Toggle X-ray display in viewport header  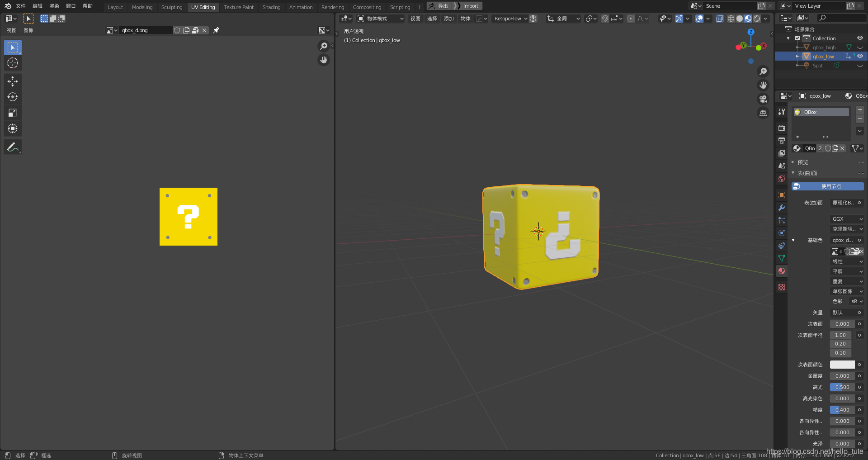click(719, 19)
